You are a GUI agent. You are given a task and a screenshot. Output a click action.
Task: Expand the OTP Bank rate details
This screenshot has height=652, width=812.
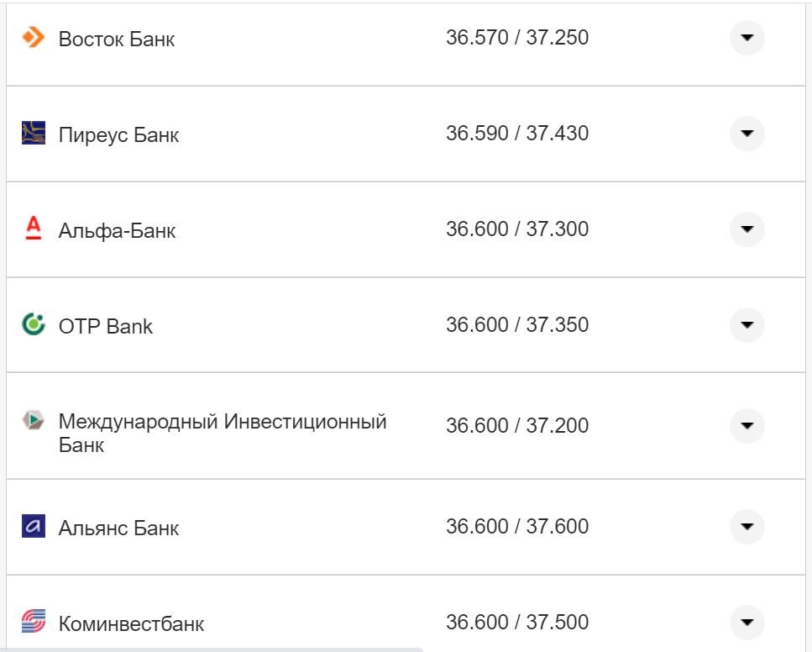(746, 325)
